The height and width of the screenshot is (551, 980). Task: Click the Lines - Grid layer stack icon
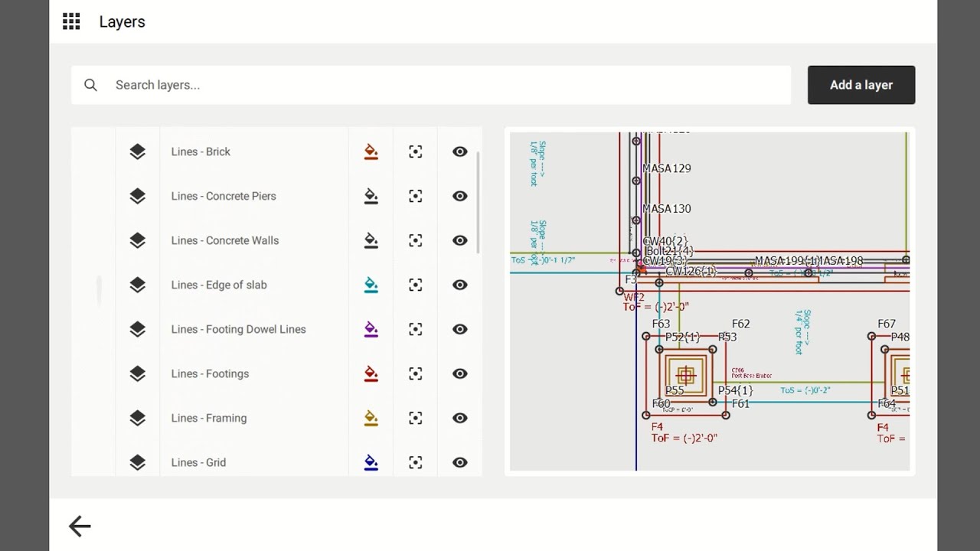[x=137, y=462]
